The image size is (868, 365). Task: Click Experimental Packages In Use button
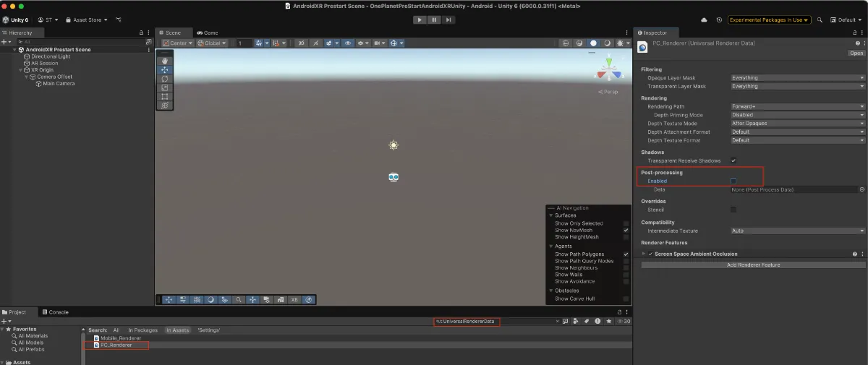(769, 20)
